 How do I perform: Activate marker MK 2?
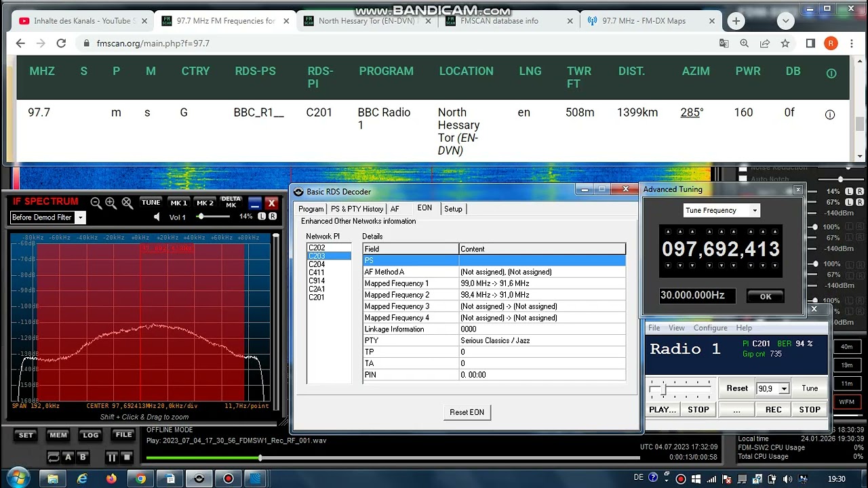(205, 203)
